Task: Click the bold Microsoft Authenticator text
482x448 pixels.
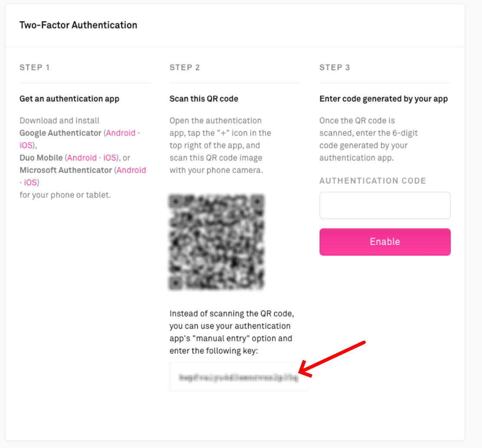Action: [66, 170]
